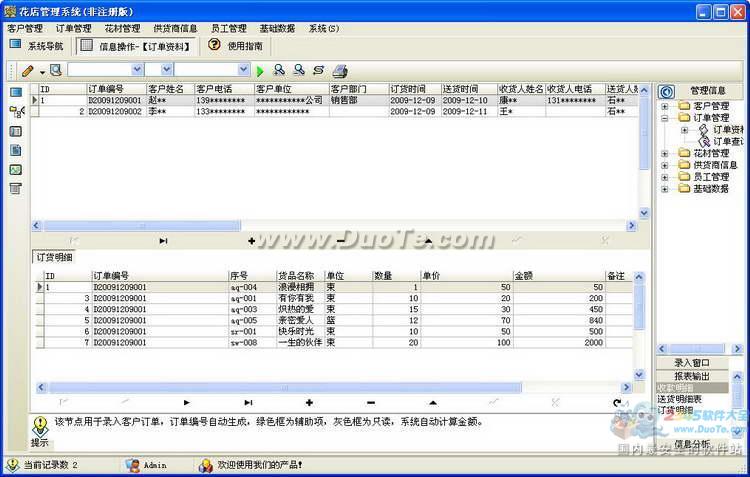Viewport: 750px width, 477px height.
Task: Open the 基础数据 menu
Action: click(277, 29)
